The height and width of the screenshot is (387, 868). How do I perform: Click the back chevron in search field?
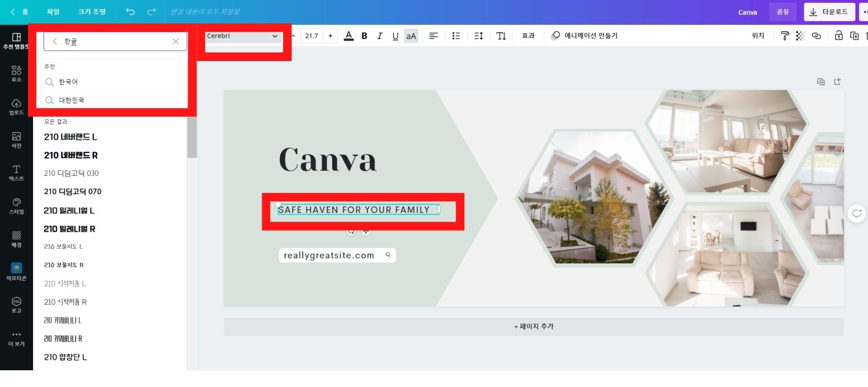click(55, 41)
